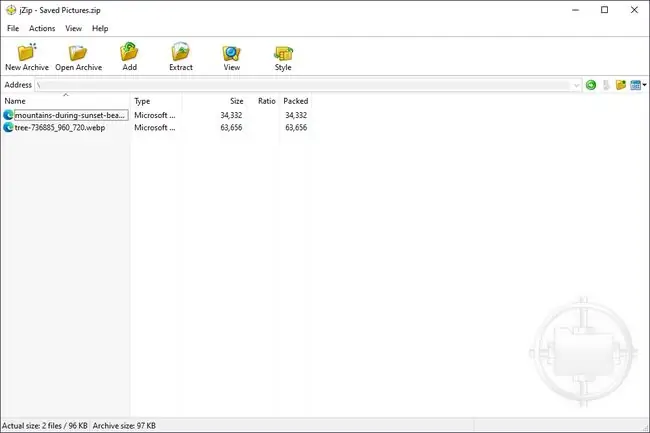Click the 34,332 Size cell
Image resolution: width=650 pixels, height=433 pixels.
click(x=231, y=115)
